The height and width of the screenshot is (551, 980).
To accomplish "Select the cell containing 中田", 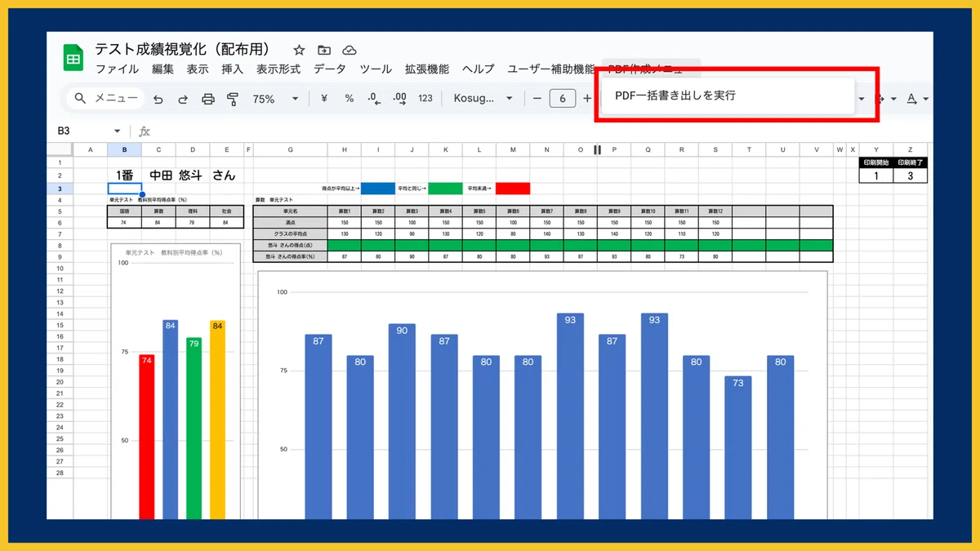I will click(158, 175).
